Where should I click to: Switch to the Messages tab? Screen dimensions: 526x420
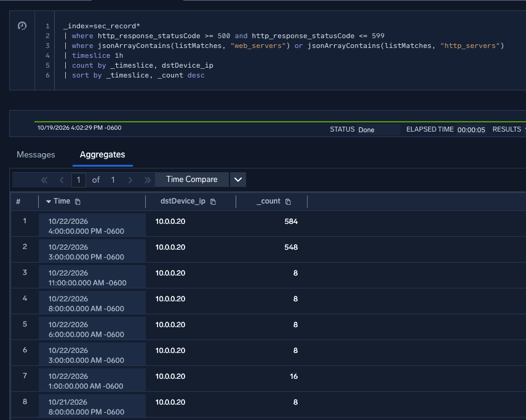[36, 154]
